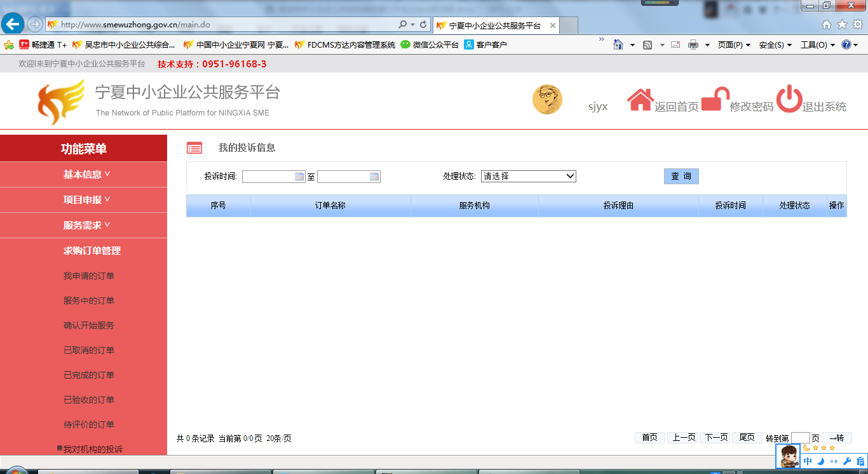Screen dimensions: 868x474
Task: Click the user avatar picture
Action: pyautogui.click(x=547, y=100)
